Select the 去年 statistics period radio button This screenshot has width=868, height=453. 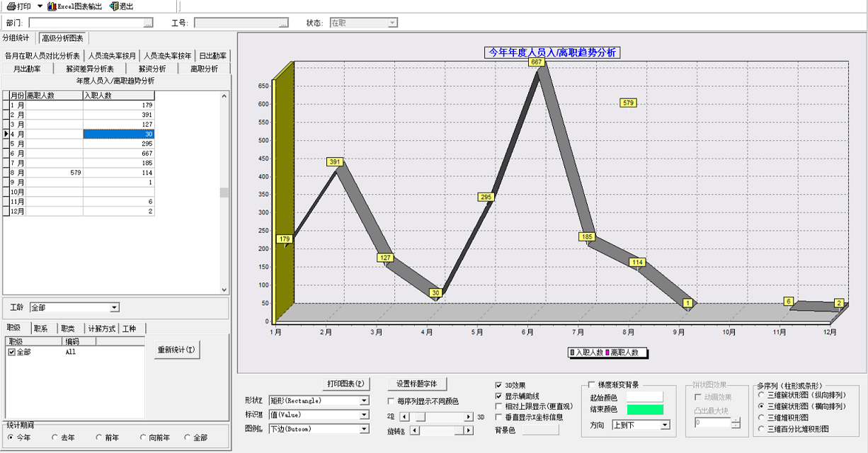pos(55,437)
